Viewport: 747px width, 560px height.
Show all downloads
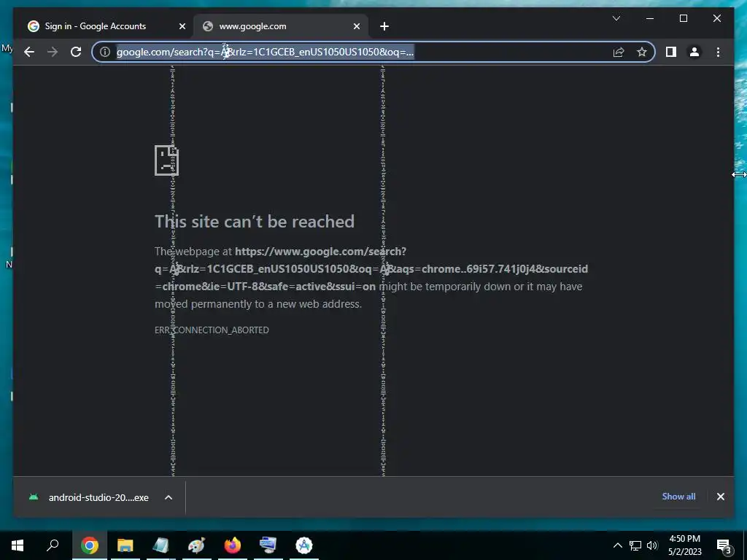(x=678, y=496)
